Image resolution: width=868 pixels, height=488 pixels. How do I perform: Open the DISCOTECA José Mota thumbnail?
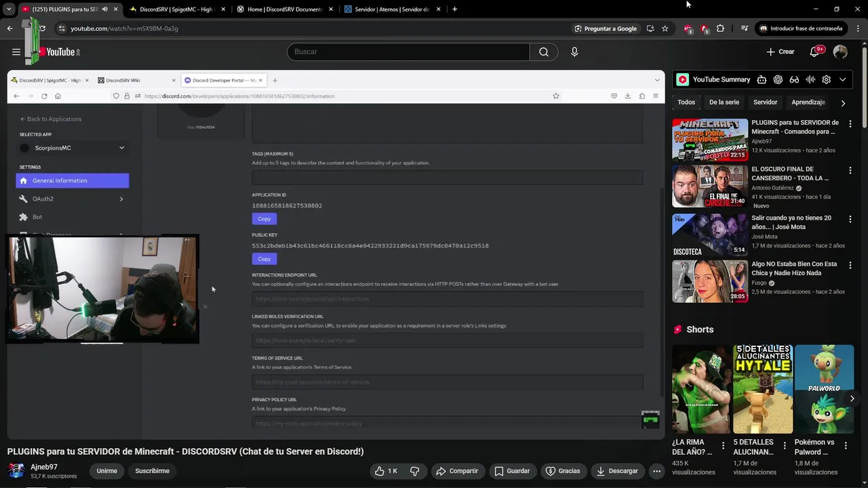point(710,235)
